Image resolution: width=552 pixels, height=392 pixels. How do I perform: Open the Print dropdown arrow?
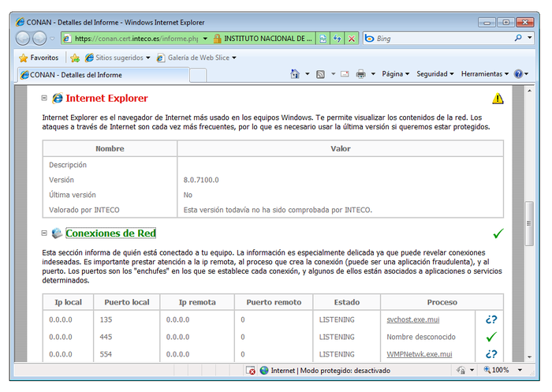tap(373, 74)
